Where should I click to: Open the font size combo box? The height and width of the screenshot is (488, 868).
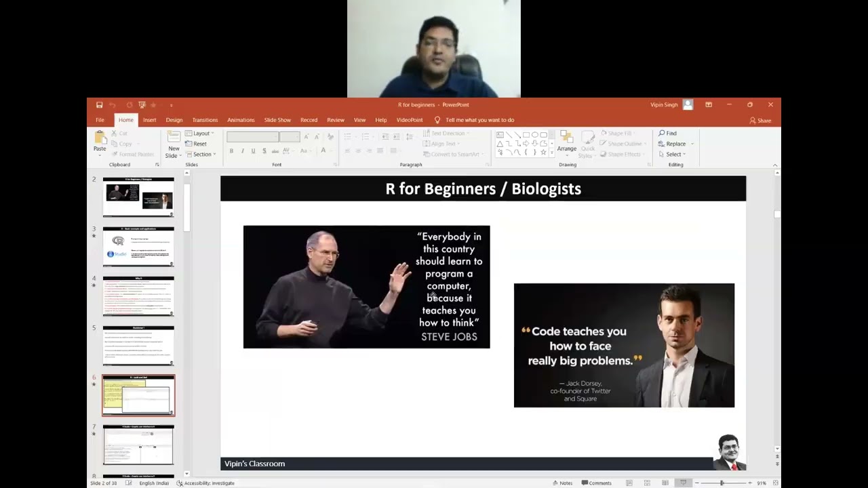(290, 137)
